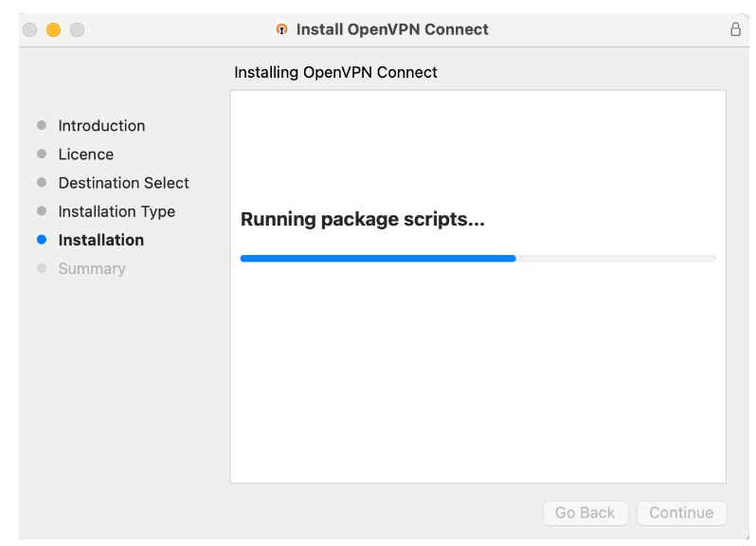Click the bullet dot next to Licence
756x546 pixels.
(x=41, y=154)
